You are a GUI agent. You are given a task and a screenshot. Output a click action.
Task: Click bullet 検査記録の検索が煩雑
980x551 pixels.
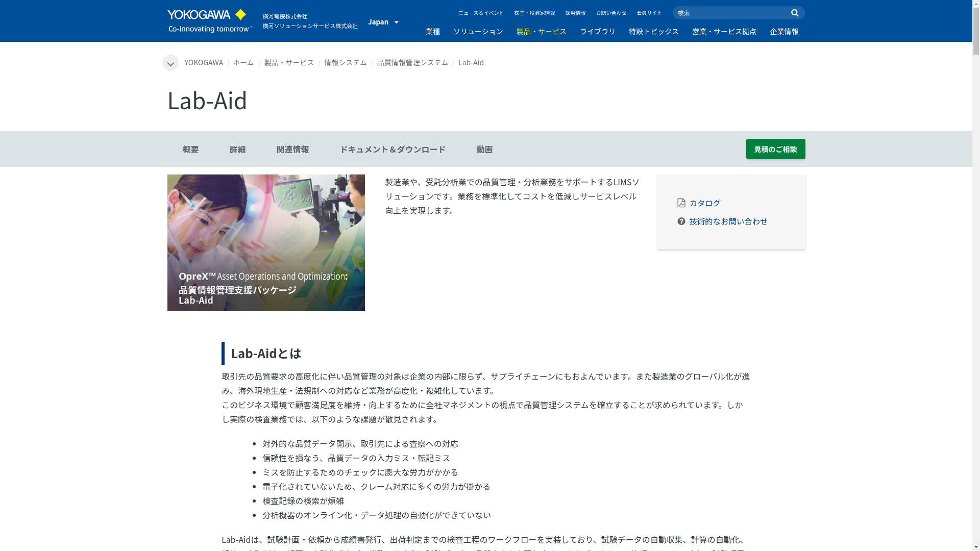[x=303, y=501]
